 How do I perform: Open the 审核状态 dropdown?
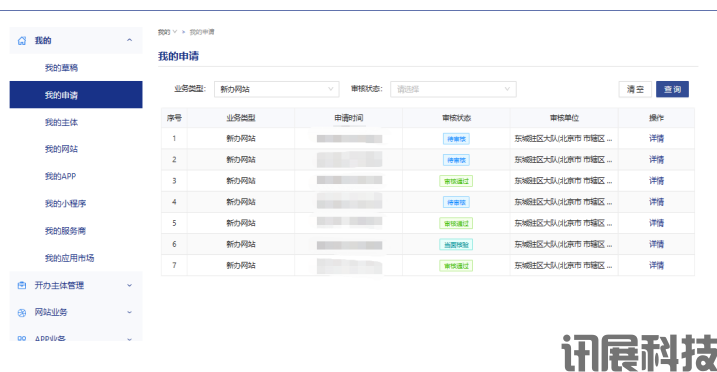(453, 89)
